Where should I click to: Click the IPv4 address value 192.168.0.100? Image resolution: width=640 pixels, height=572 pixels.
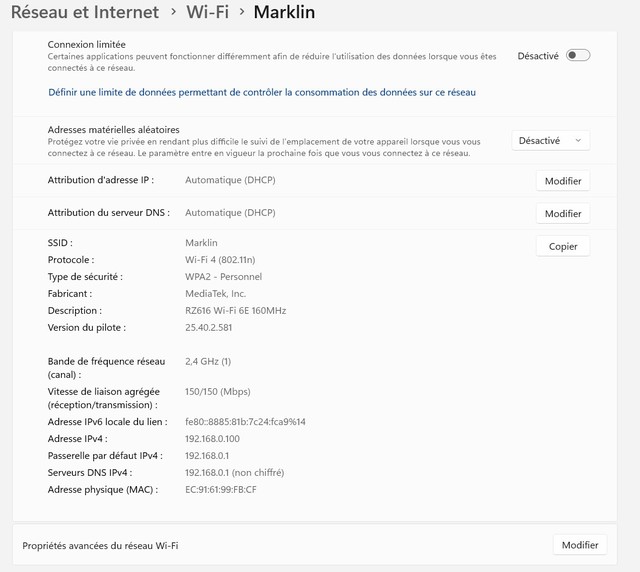(x=212, y=439)
